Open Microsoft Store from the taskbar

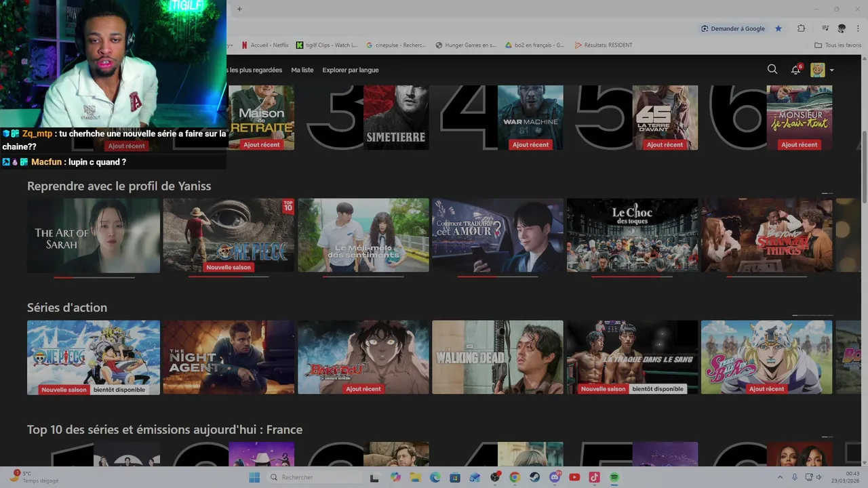point(455,477)
